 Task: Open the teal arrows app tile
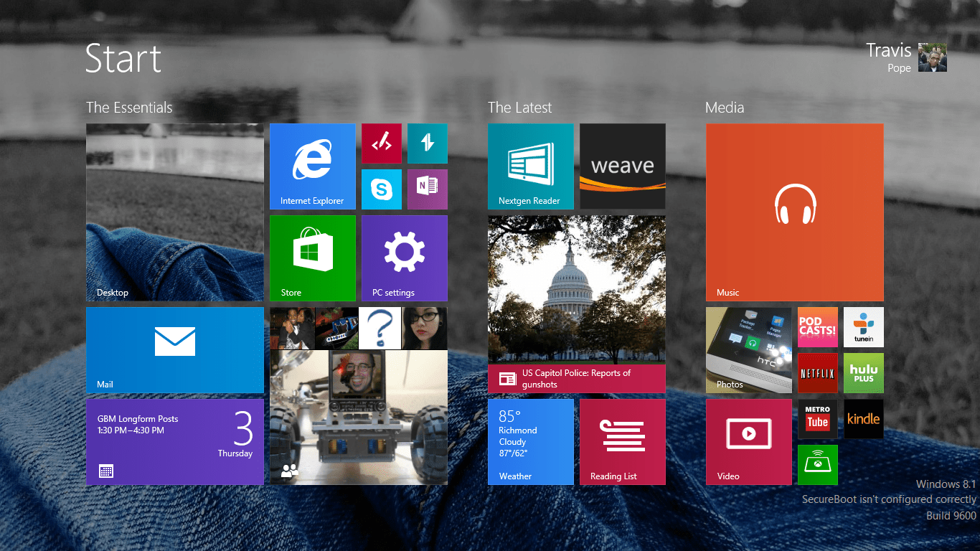427,143
